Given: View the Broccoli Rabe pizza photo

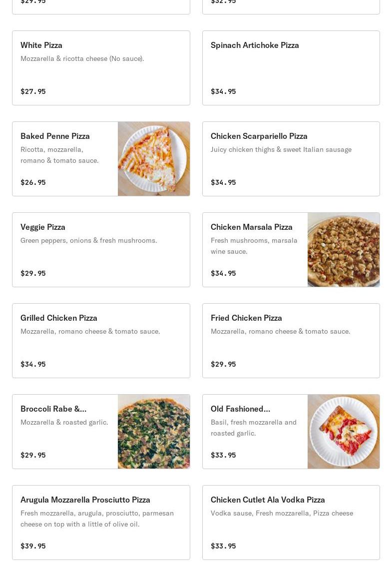Looking at the screenshot, I should pos(154,432).
